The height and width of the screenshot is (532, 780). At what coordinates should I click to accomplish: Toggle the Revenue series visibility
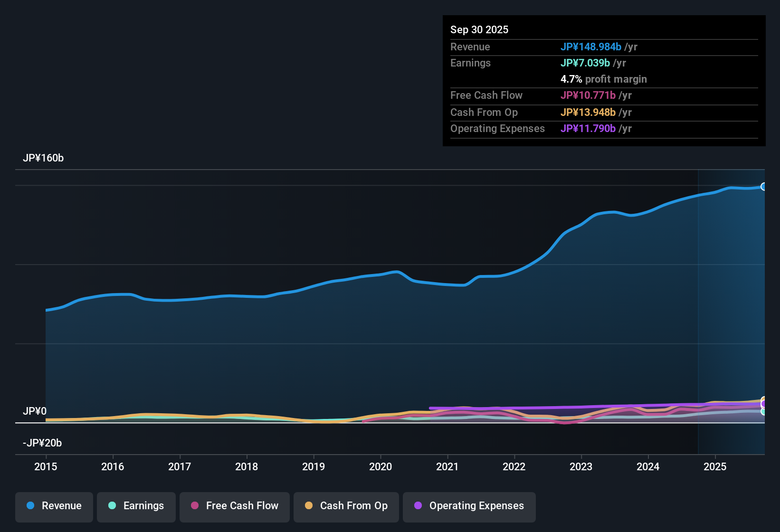[x=54, y=506]
